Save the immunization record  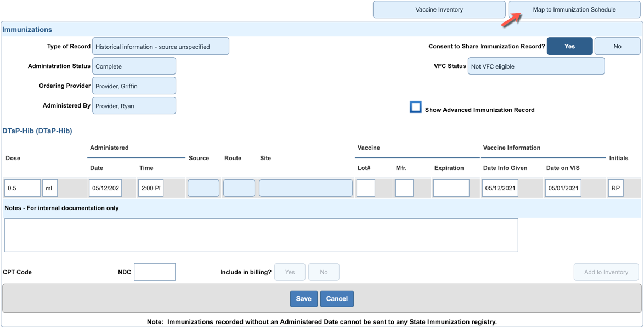coord(303,299)
